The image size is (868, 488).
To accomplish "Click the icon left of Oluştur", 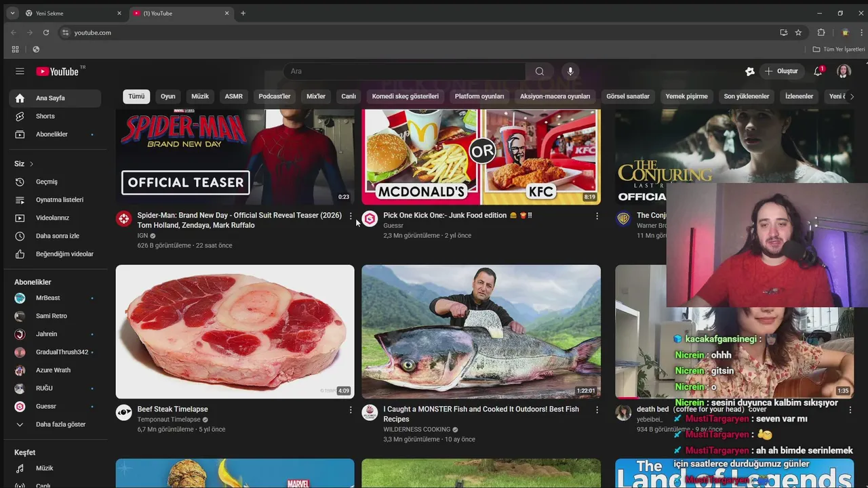I will click(x=749, y=71).
